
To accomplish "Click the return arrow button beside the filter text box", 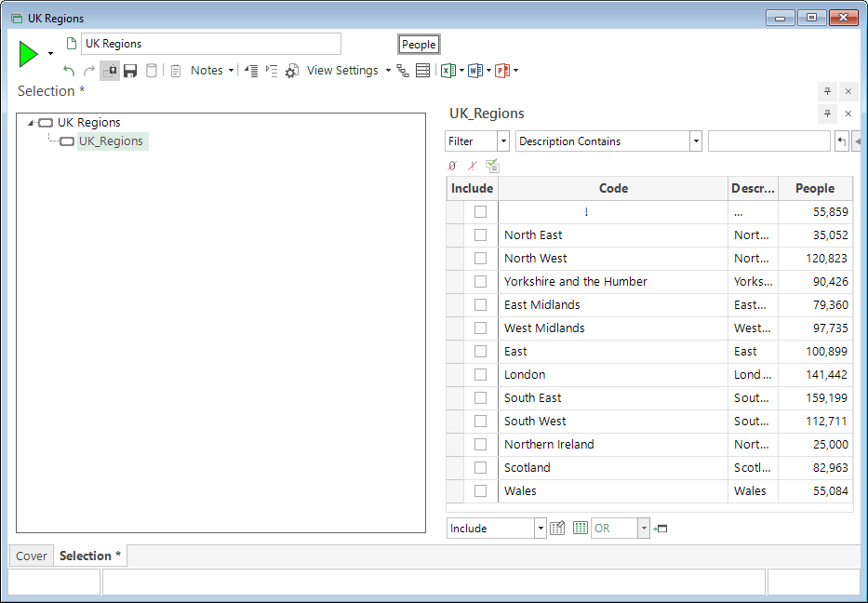I will (841, 141).
